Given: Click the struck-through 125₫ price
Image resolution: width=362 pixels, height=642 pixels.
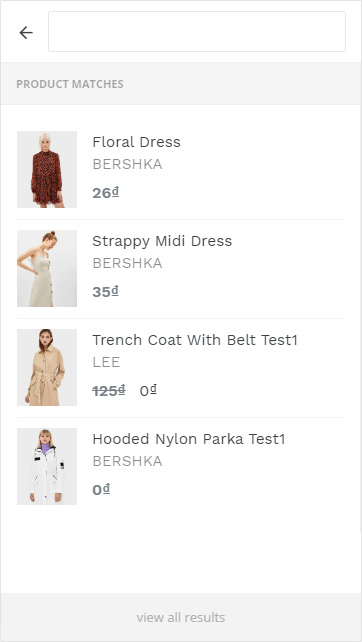Looking at the screenshot, I should (109, 391).
